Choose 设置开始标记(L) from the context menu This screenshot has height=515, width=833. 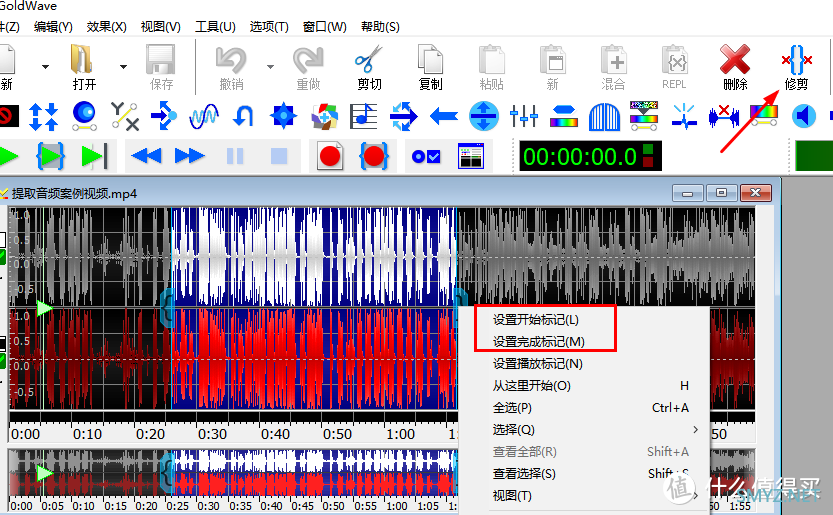click(536, 320)
